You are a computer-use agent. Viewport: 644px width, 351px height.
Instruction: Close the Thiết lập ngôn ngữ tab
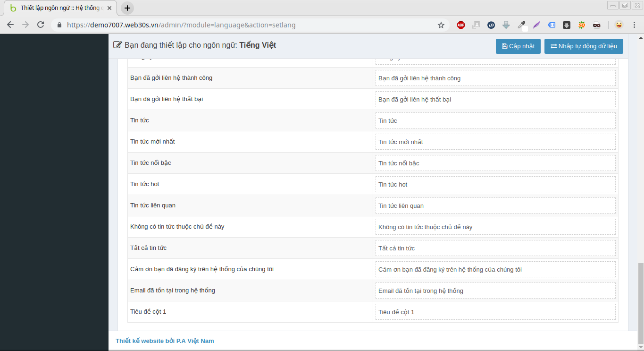109,8
